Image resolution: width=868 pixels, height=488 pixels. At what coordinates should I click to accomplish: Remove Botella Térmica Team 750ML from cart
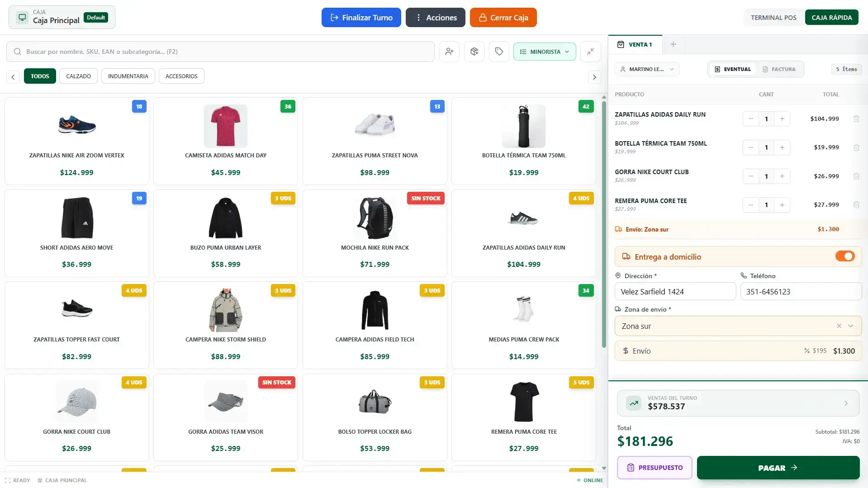click(x=856, y=147)
